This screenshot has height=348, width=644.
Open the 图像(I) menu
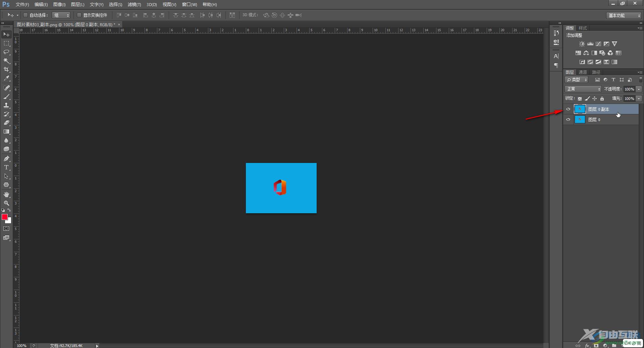click(x=59, y=4)
